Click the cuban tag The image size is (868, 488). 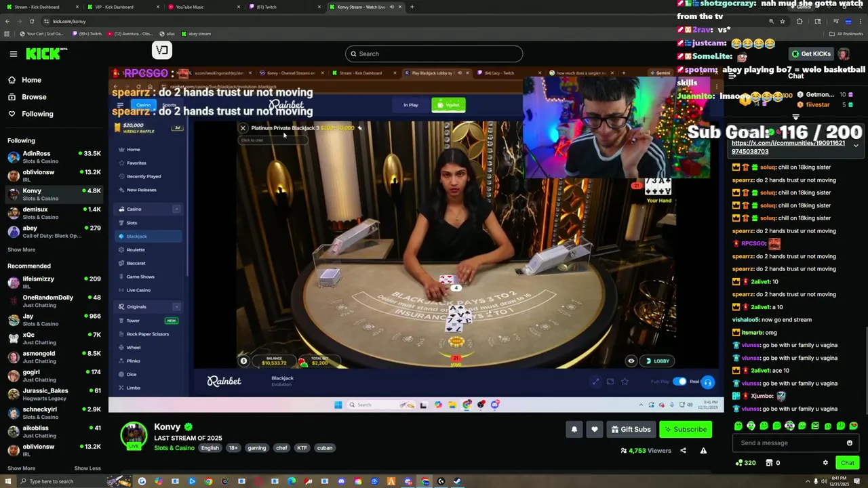[x=324, y=448]
